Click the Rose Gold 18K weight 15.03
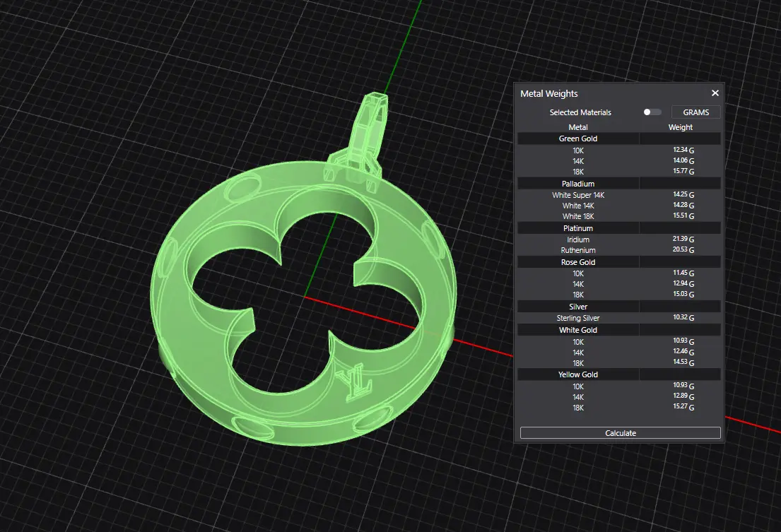The image size is (781, 532). click(x=683, y=294)
